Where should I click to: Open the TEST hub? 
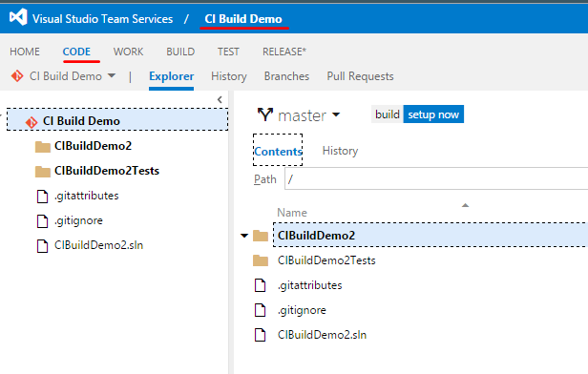coord(228,52)
